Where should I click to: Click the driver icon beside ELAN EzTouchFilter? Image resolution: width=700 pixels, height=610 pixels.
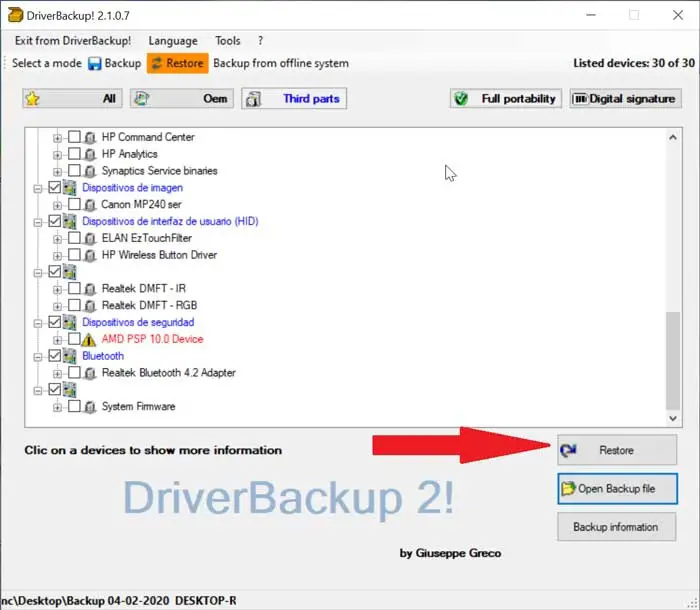(90, 238)
